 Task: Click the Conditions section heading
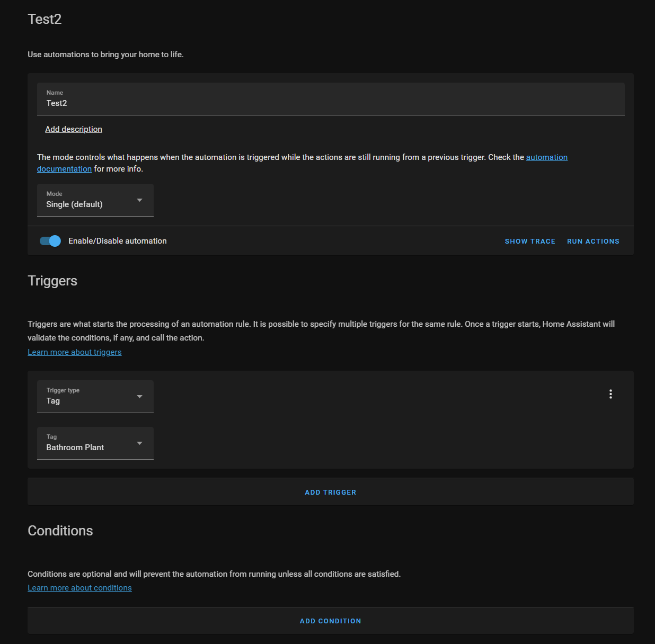(x=60, y=531)
